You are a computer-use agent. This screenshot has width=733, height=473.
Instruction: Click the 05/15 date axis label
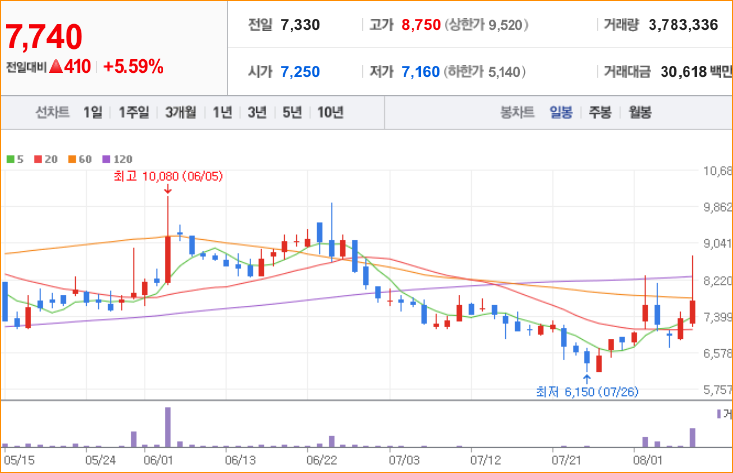(19, 460)
